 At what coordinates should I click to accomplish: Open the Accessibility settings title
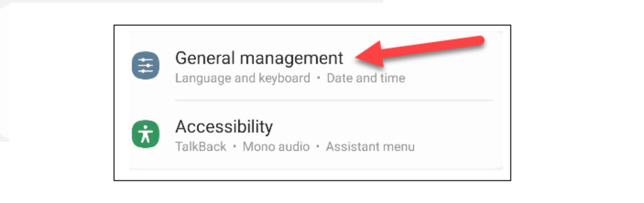pyautogui.click(x=224, y=127)
